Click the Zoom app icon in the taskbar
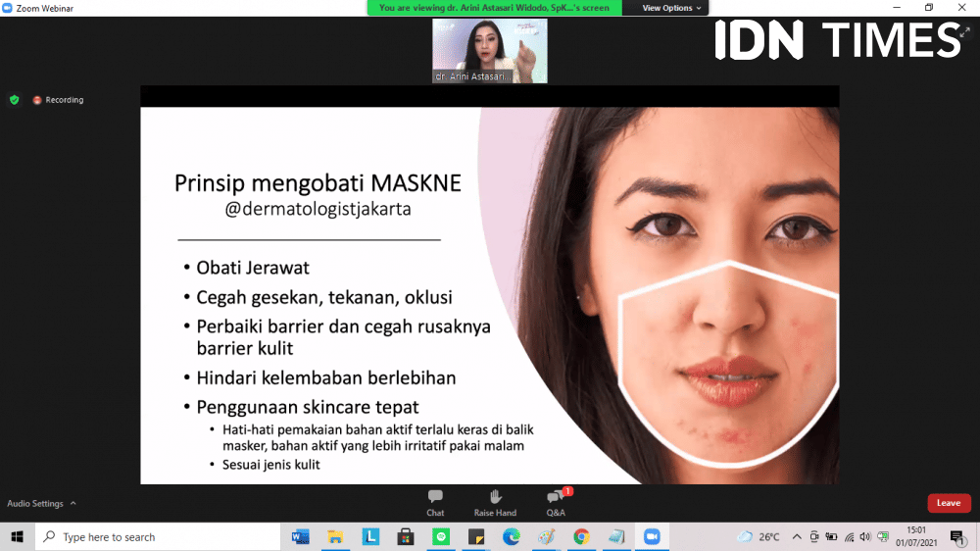The image size is (980, 551). (x=651, y=537)
